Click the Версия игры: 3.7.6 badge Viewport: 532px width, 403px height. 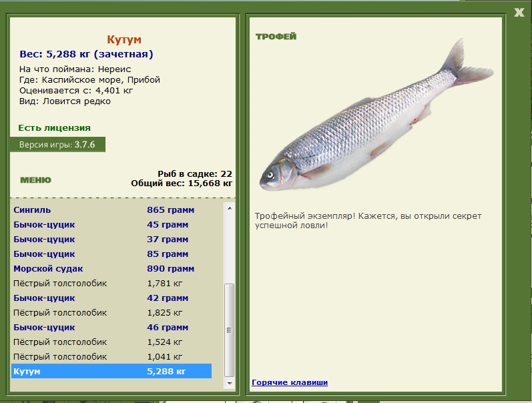57,145
